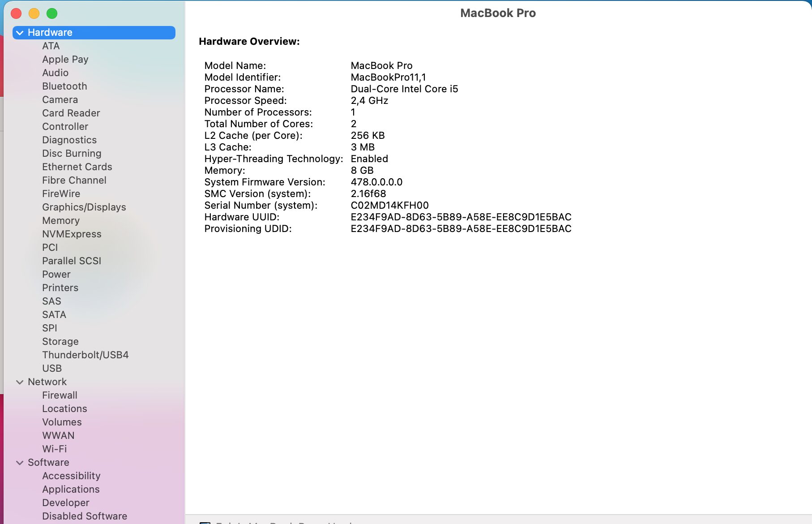Screen dimensions: 812x524
Task: Show Ethernet Cards information
Action: pos(77,167)
